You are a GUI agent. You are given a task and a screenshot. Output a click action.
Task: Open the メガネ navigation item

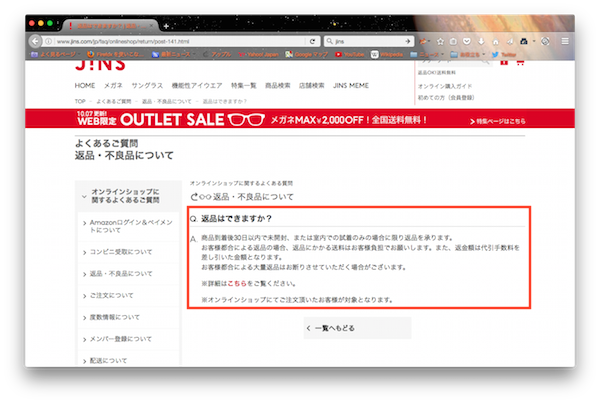(x=113, y=85)
